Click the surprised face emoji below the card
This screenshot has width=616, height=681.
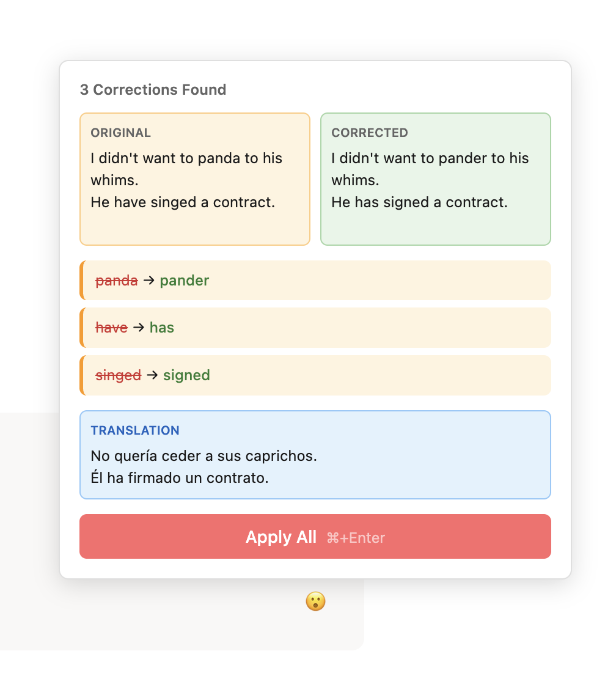315,601
